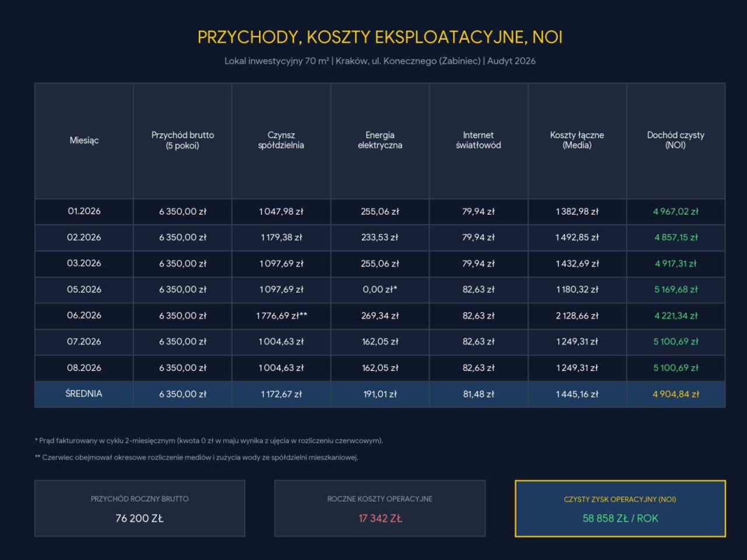
Task: Click the 08.2026 month row cell
Action: click(x=84, y=368)
